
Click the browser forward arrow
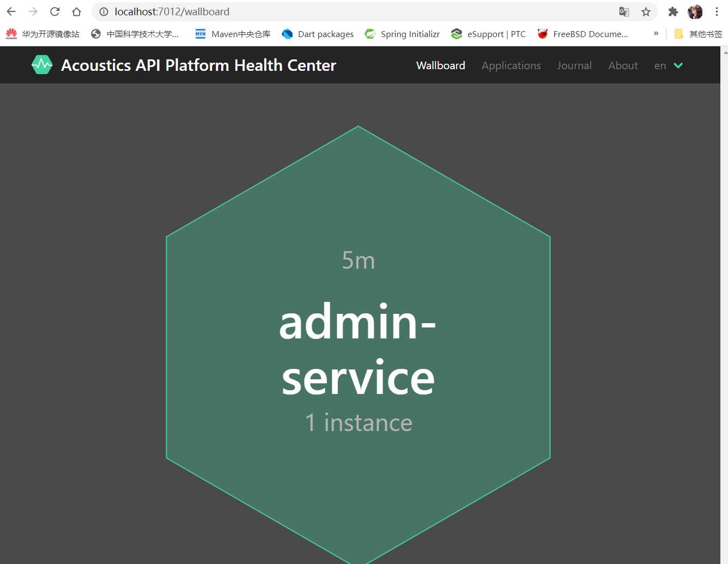tap(33, 11)
